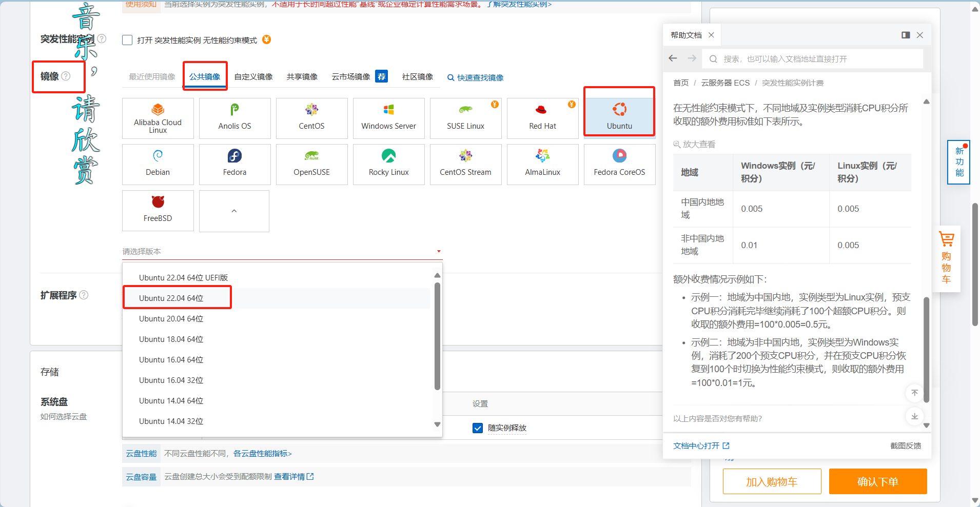Choose the Fedora CoreOS image
The height and width of the screenshot is (507, 980).
pyautogui.click(x=620, y=165)
